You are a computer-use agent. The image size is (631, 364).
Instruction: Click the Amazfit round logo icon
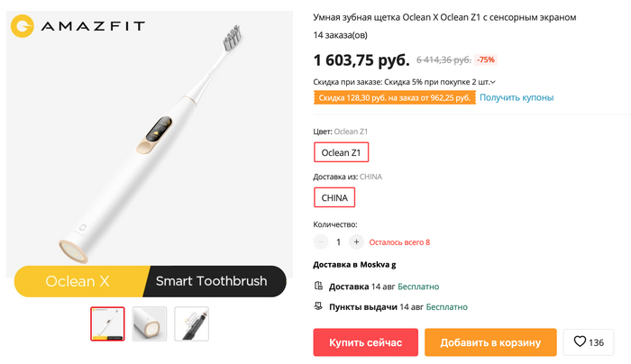click(23, 25)
